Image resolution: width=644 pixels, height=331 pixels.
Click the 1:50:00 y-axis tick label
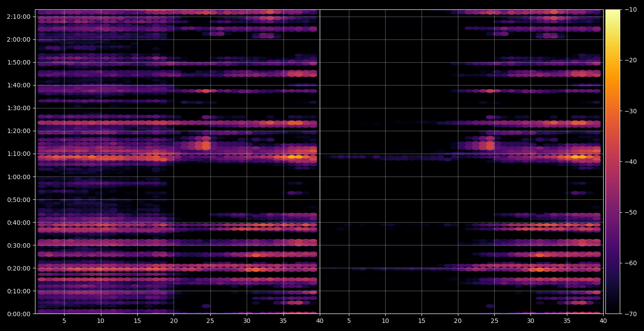click(18, 62)
